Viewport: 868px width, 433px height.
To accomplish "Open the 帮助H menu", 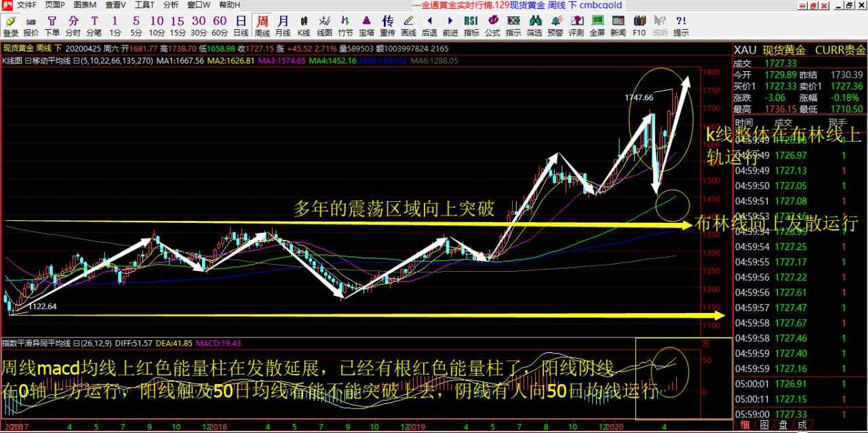I will pyautogui.click(x=229, y=5).
